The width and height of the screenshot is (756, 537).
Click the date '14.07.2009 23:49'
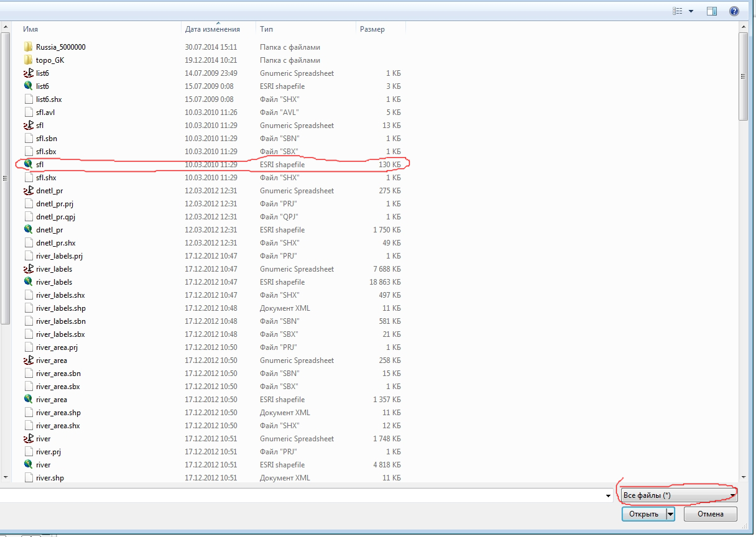(x=211, y=73)
